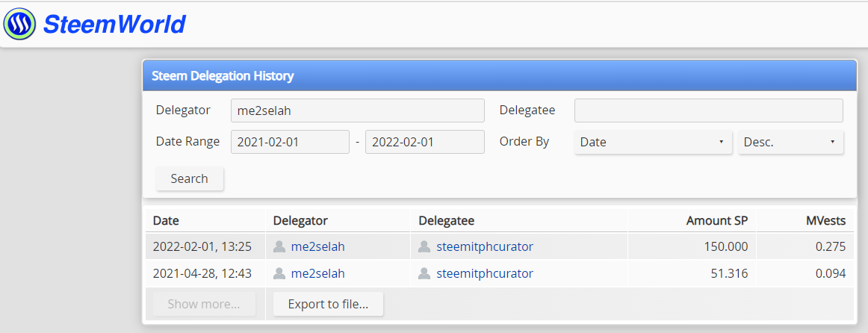Viewport: 868px width, 333px height.
Task: Click the Delegator column header
Action: click(300, 221)
